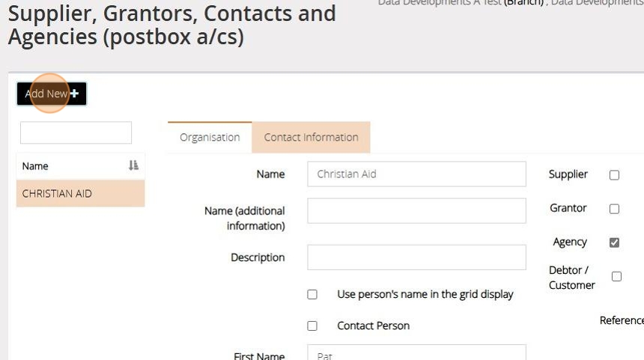Tick the Supplier checkbox
Image resolution: width=644 pixels, height=360 pixels.
click(614, 175)
